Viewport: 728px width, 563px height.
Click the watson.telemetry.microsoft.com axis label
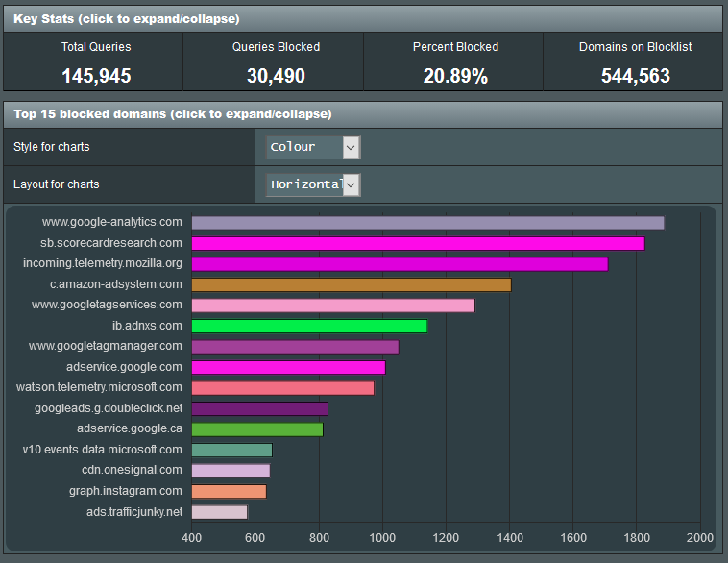pos(99,387)
